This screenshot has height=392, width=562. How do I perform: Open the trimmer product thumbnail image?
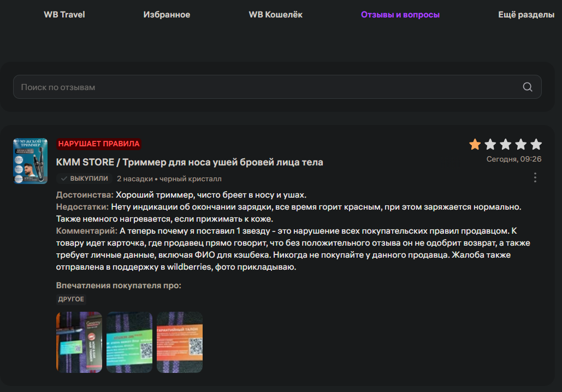point(31,161)
